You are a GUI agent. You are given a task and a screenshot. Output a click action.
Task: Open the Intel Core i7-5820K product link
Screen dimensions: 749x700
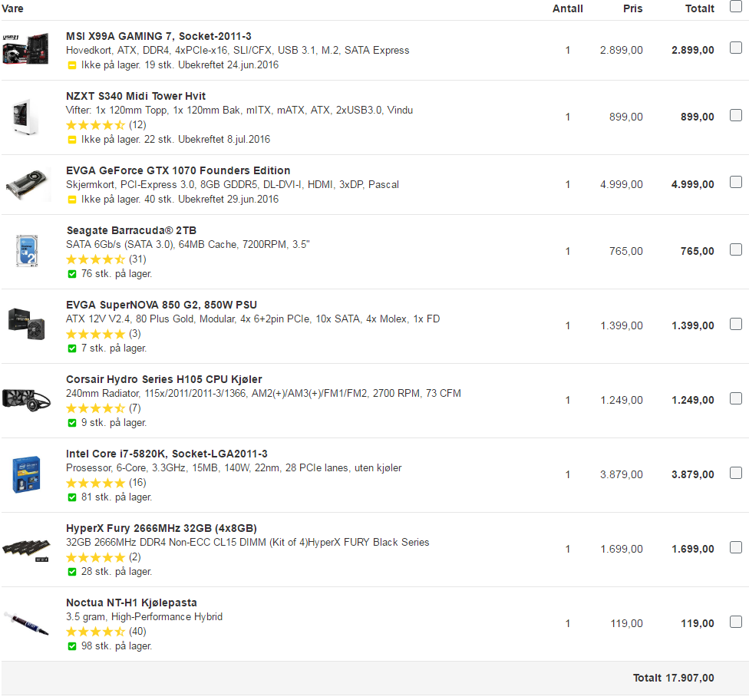167,454
